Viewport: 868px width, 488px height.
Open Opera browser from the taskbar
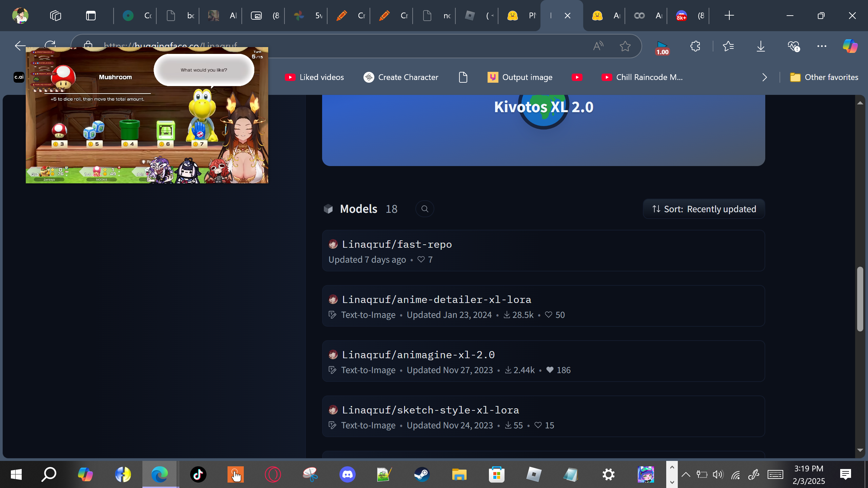(273, 474)
